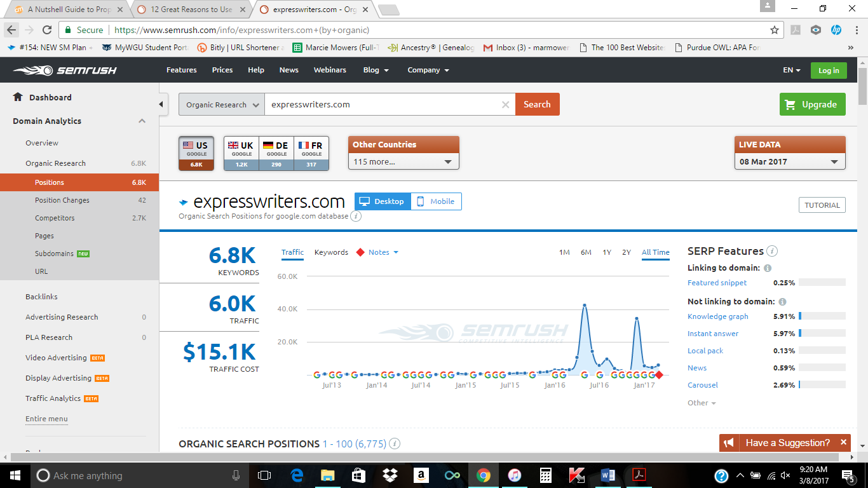868x488 pixels.
Task: Click info icon next to Linking to domain
Action: pyautogui.click(x=768, y=268)
